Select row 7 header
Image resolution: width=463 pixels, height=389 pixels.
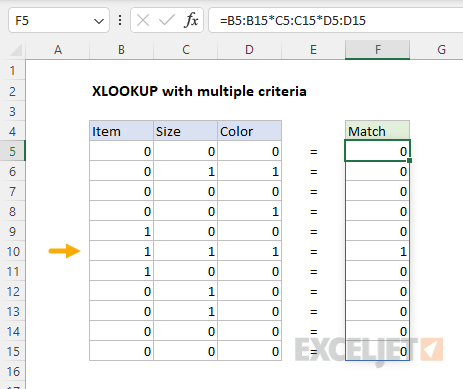coord(13,191)
